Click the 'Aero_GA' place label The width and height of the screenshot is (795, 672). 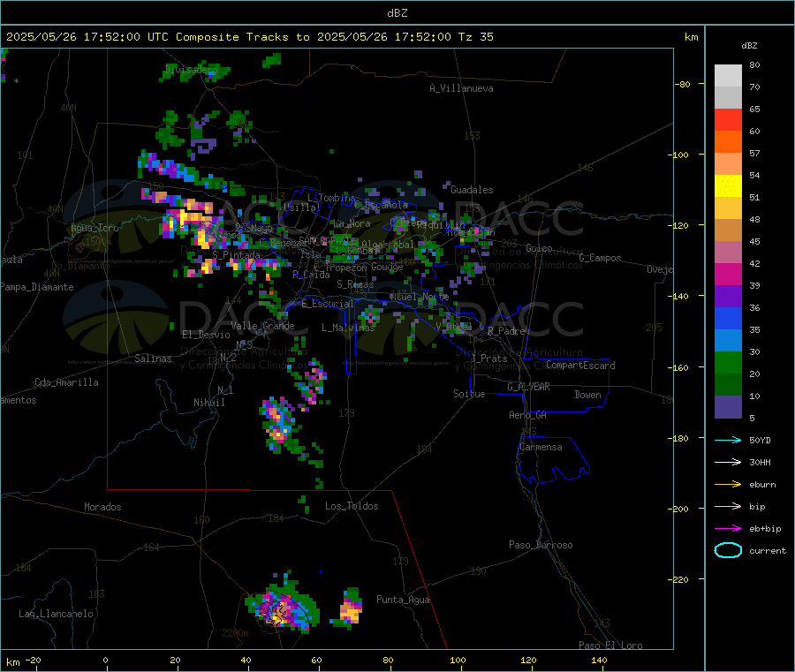click(528, 415)
